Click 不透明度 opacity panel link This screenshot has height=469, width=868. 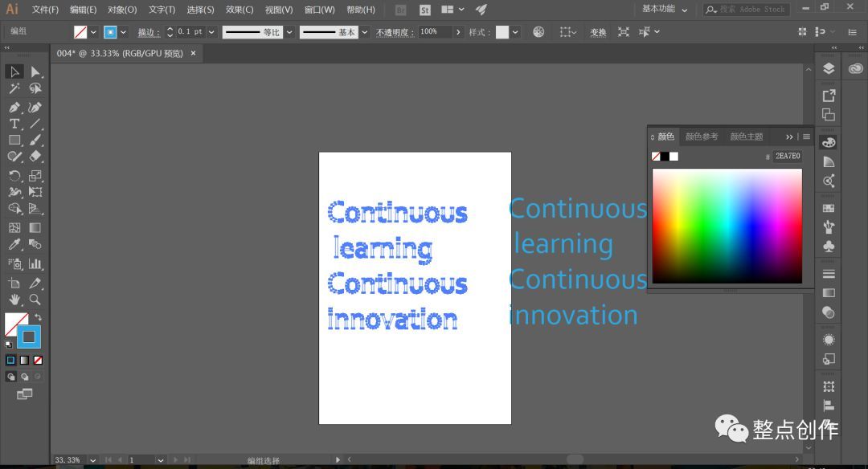coord(395,33)
